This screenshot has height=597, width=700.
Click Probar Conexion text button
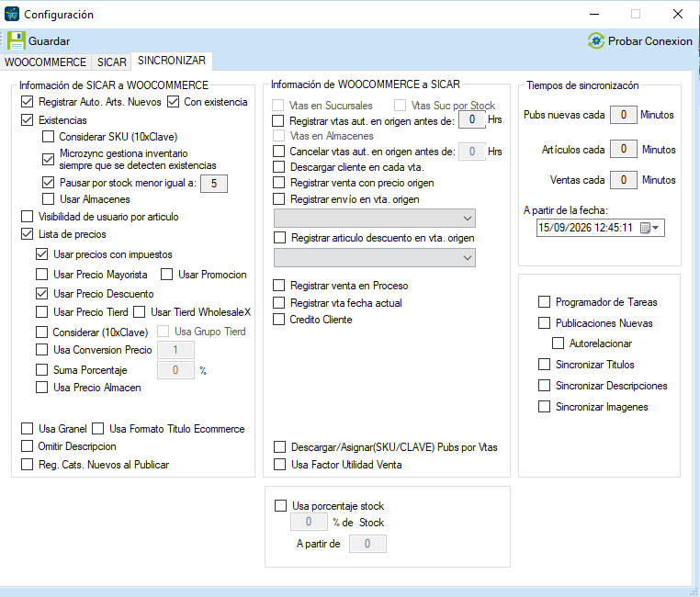(x=650, y=41)
